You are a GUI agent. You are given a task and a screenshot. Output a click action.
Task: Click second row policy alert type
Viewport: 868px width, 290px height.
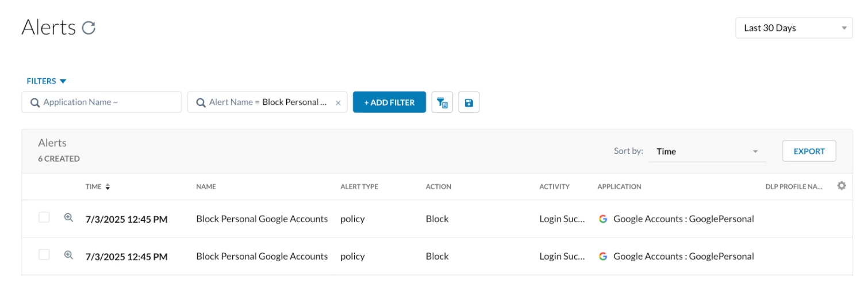coord(352,257)
